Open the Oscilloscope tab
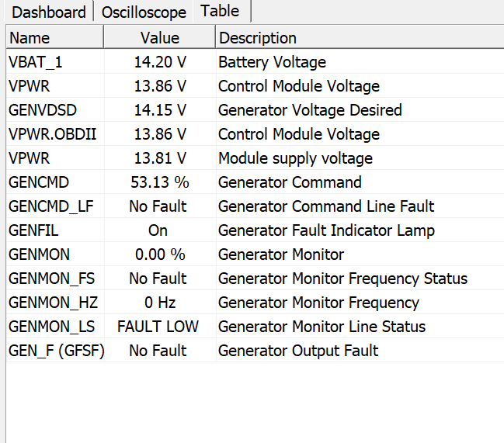Viewport: 504px width, 443px height. pyautogui.click(x=144, y=12)
